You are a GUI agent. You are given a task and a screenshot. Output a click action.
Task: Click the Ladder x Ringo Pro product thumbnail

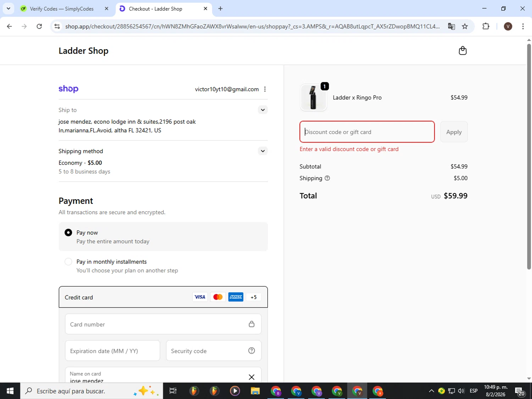click(313, 97)
